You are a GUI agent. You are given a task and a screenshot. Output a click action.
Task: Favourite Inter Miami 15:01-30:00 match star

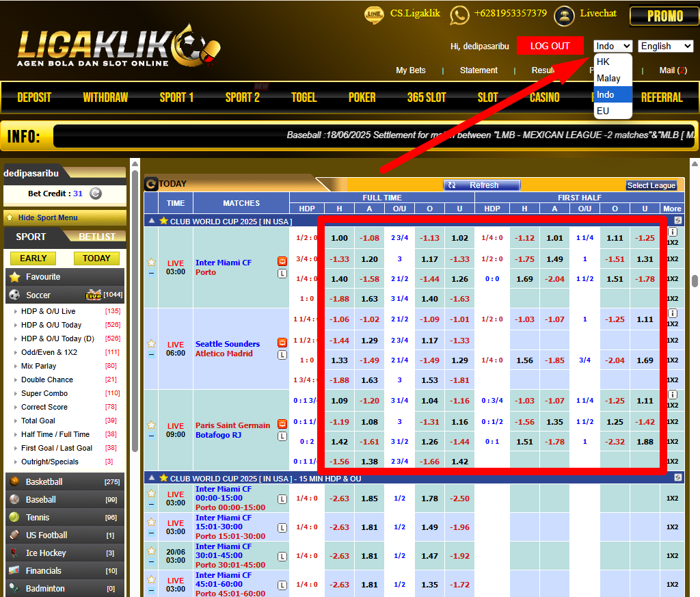pyautogui.click(x=151, y=522)
